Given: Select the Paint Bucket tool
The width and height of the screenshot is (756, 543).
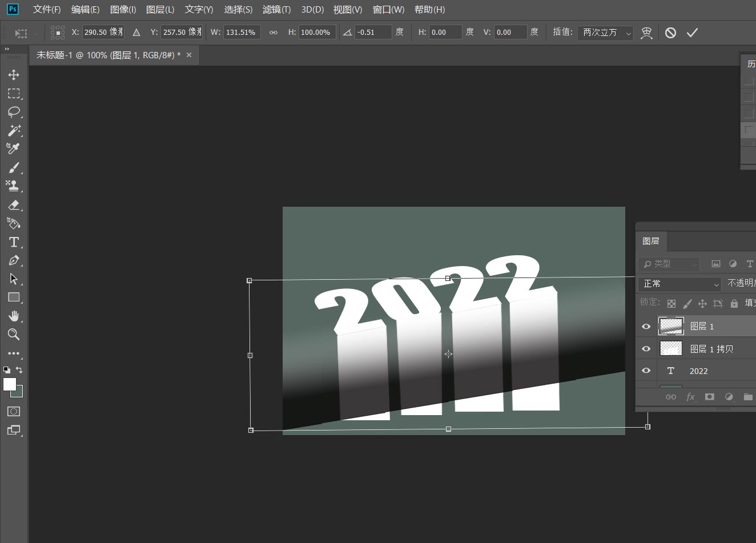Looking at the screenshot, I should pos(14,223).
